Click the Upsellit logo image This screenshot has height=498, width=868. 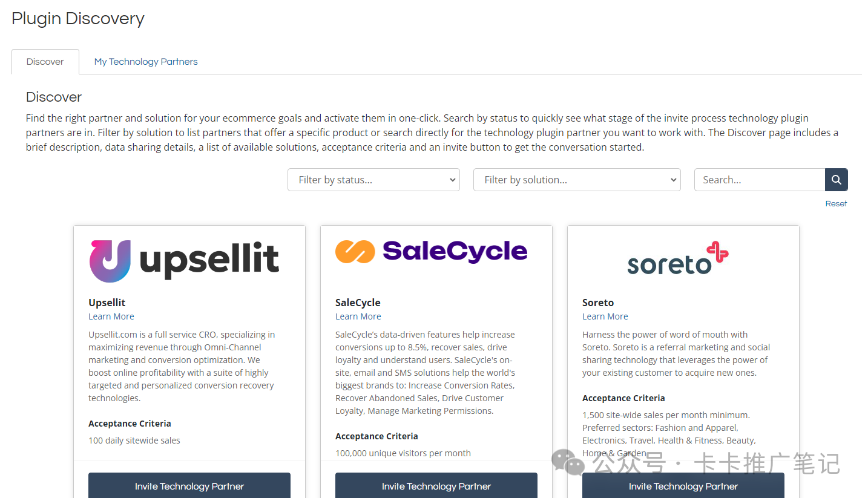[x=184, y=261]
